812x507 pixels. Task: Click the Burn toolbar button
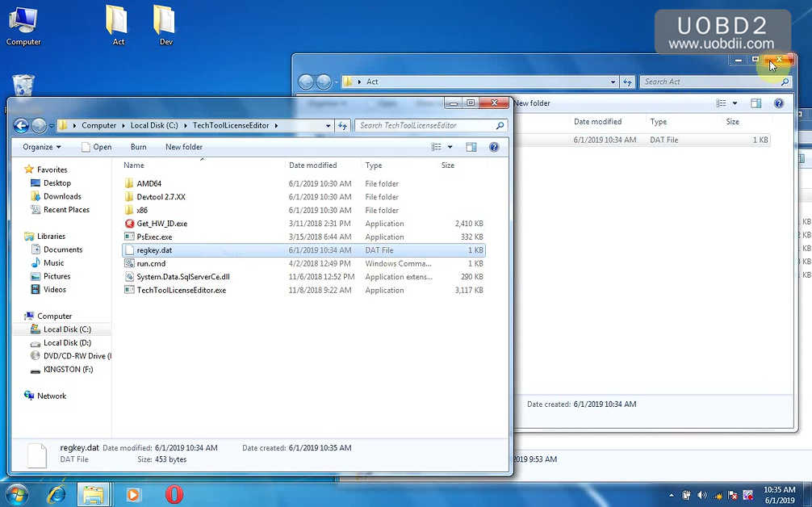(138, 147)
